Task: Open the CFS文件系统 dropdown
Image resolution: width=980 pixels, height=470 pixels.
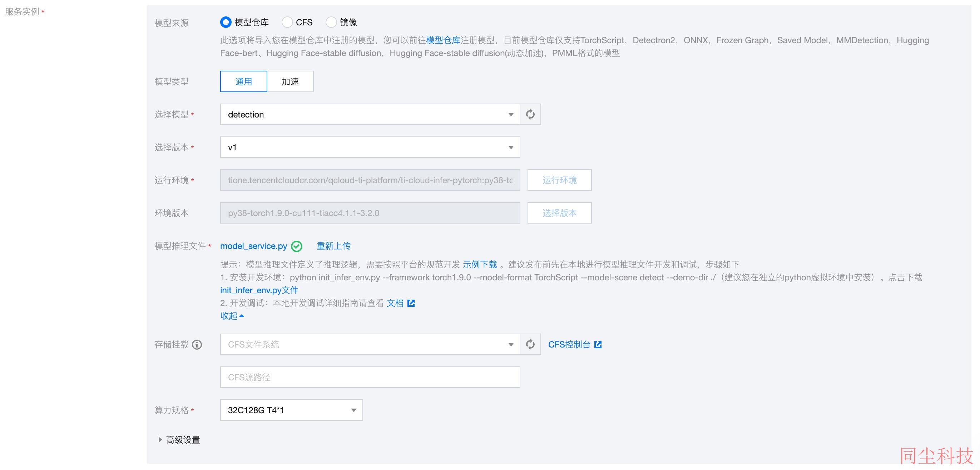Action: pyautogui.click(x=370, y=345)
